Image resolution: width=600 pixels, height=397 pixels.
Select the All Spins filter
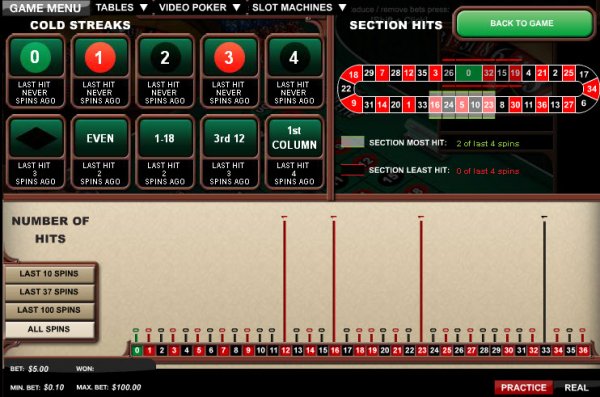point(49,329)
